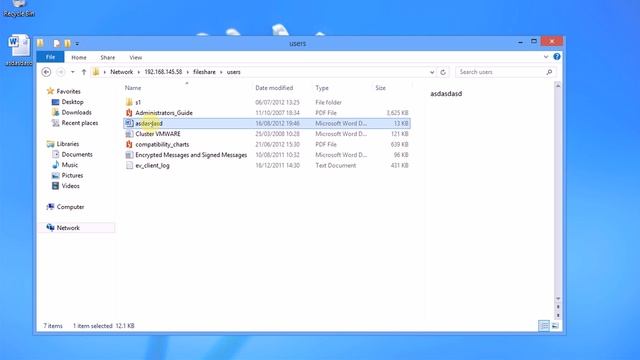The height and width of the screenshot is (360, 640).
Task: Select Music library
Action: point(69,165)
